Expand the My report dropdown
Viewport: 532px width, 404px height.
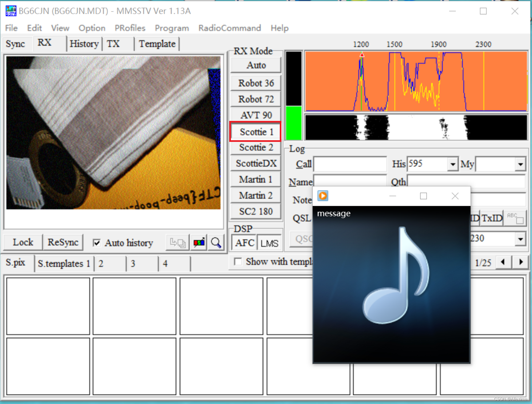[520, 164]
